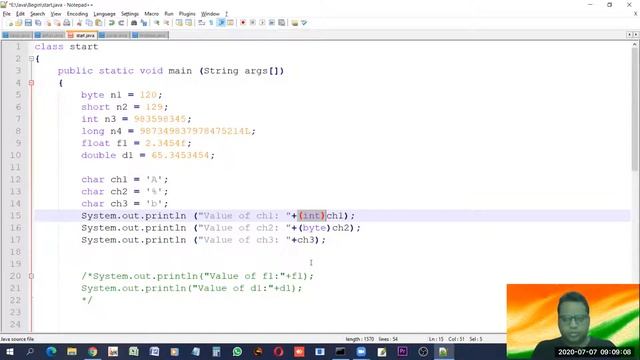Start macro recording with red dot

(x=243, y=23)
